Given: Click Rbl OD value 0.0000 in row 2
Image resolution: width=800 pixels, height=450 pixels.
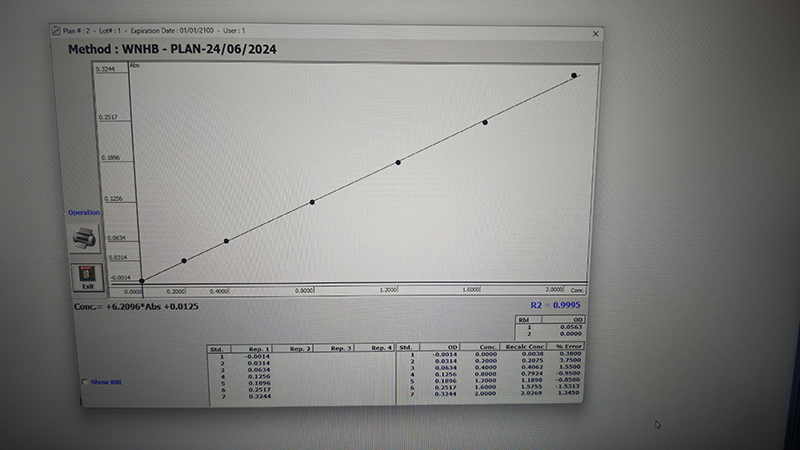Looking at the screenshot, I should pyautogui.click(x=571, y=334).
